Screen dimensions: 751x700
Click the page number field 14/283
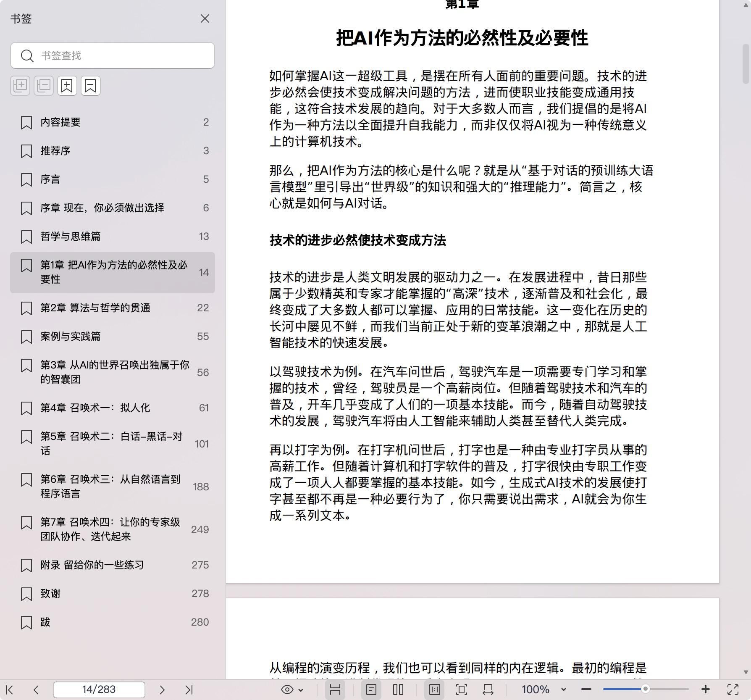coord(99,689)
